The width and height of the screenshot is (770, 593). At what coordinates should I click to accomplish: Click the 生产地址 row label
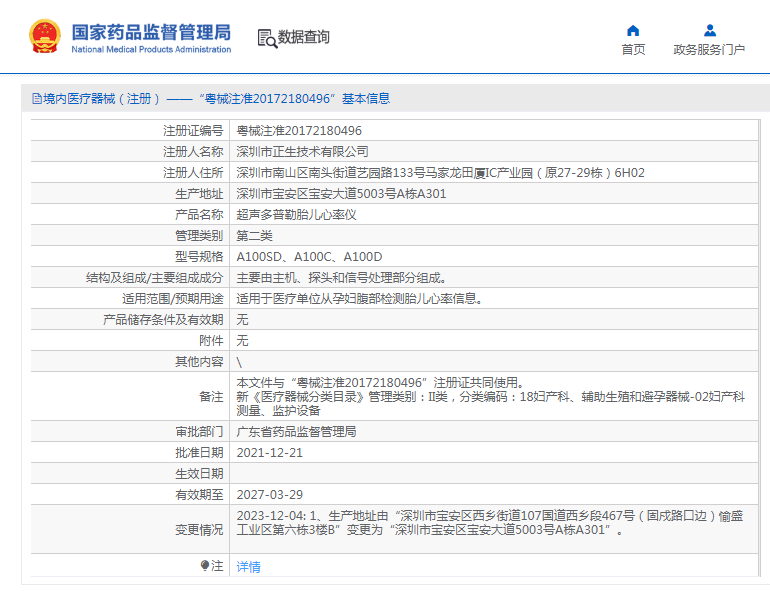point(199,194)
